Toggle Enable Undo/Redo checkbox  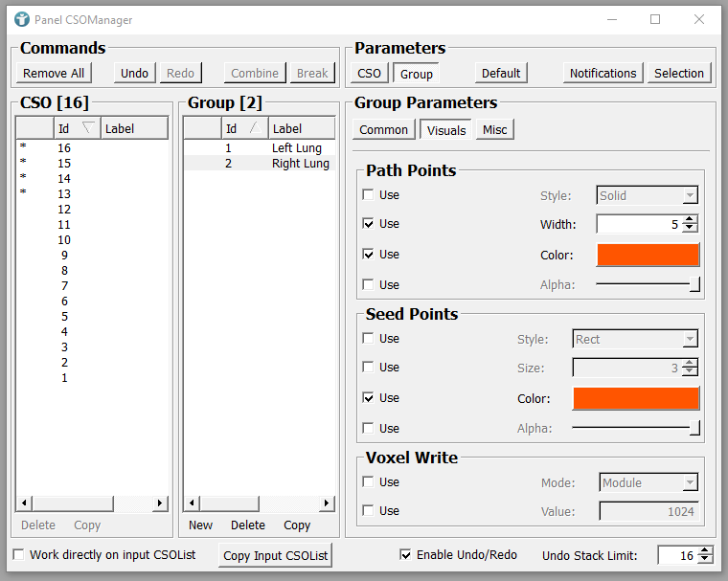click(406, 555)
